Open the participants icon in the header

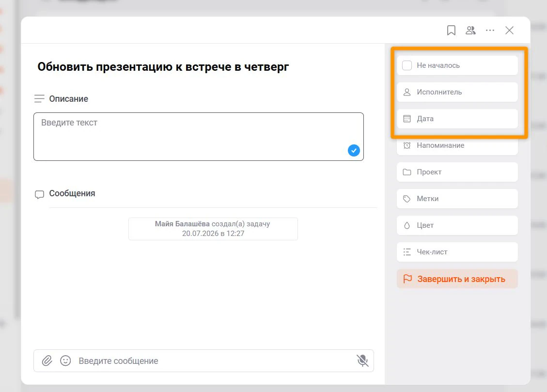[x=470, y=31]
